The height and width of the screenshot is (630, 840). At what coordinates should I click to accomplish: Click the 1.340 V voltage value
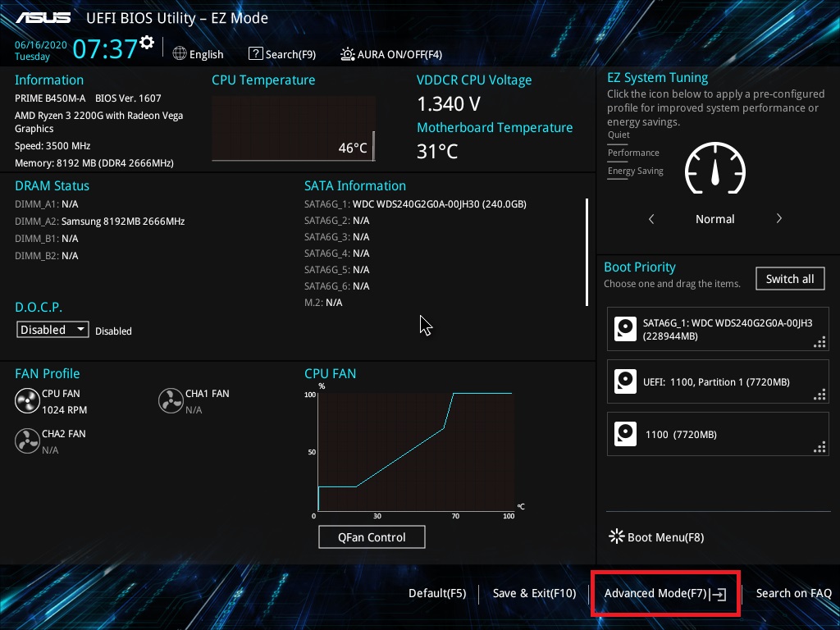[x=449, y=104]
